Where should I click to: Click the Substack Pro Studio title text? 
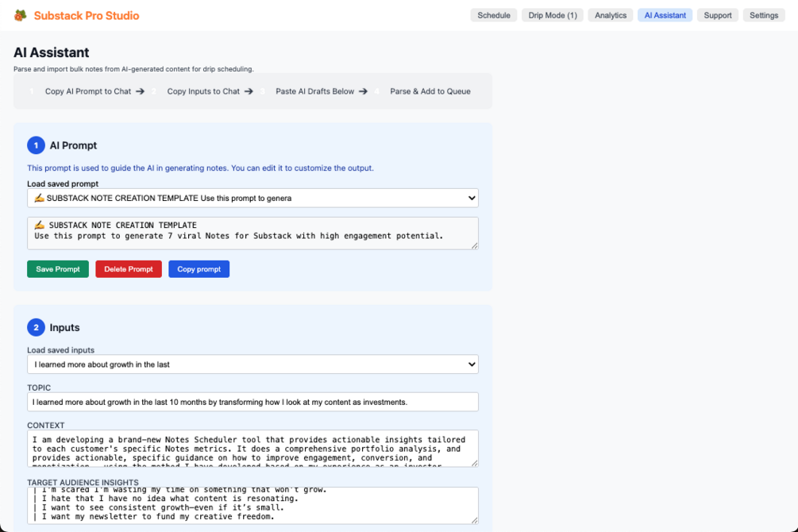[x=87, y=16]
